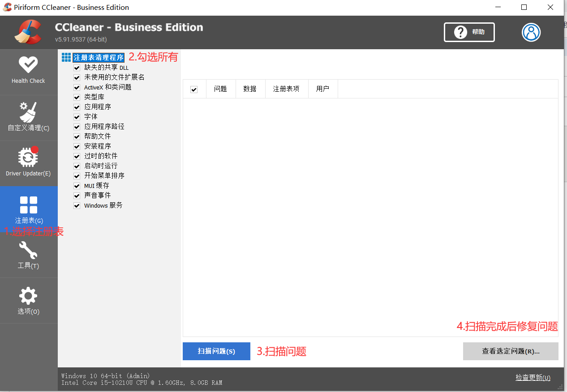Toggle 应用程序 checkbox
This screenshot has width=567, height=392.
coord(77,107)
